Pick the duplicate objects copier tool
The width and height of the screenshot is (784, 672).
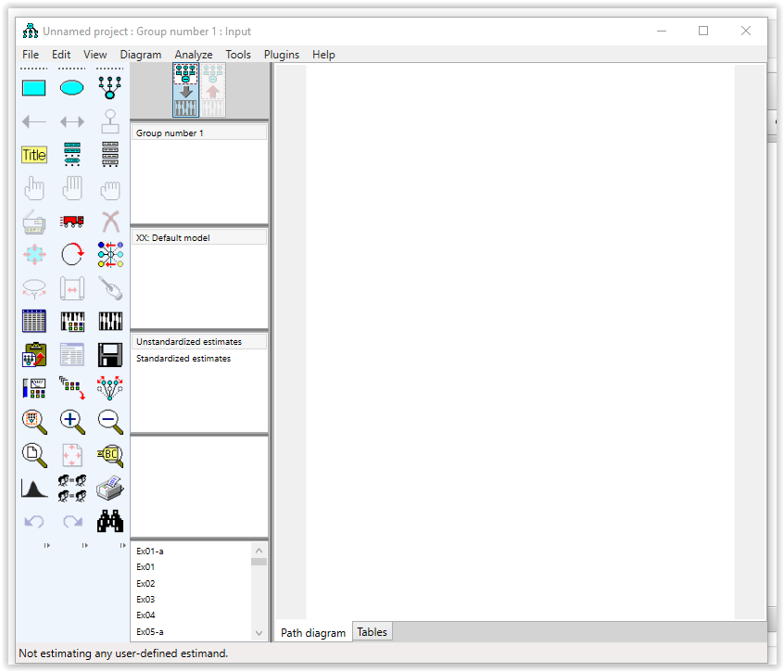click(34, 222)
